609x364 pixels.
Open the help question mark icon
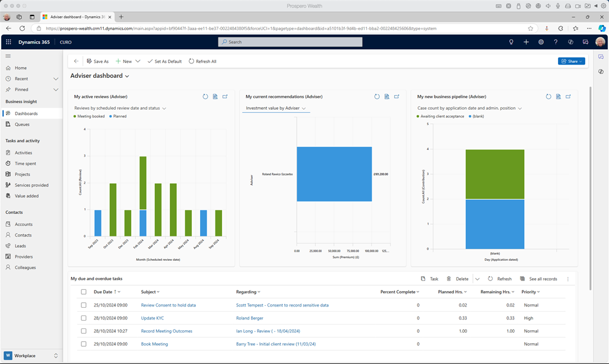point(556,42)
